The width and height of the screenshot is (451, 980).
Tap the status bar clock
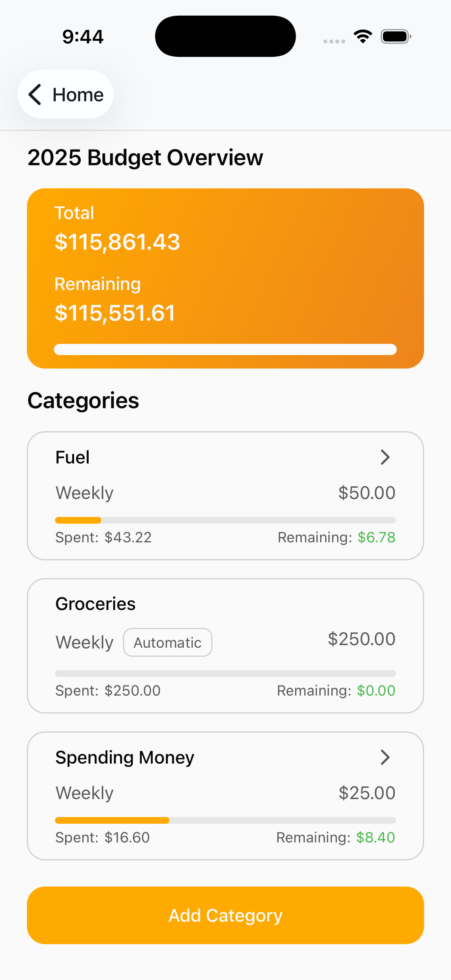[83, 37]
